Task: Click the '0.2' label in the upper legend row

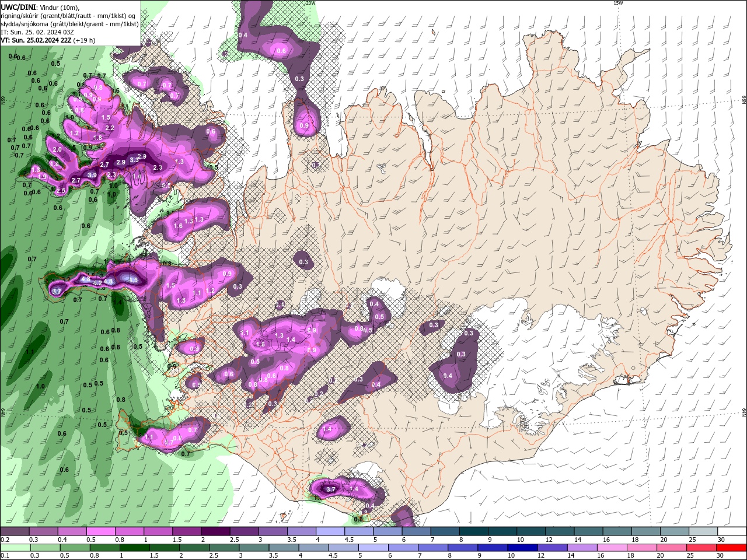Action: click(5, 540)
